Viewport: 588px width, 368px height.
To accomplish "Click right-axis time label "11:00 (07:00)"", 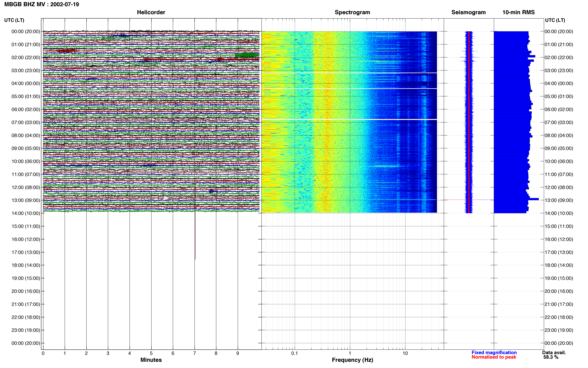I will pyautogui.click(x=559, y=174).
